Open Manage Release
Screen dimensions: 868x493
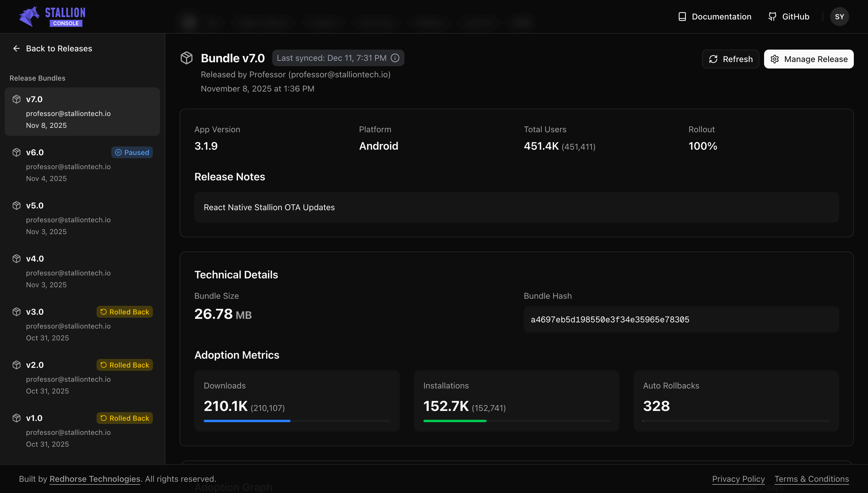click(x=809, y=59)
